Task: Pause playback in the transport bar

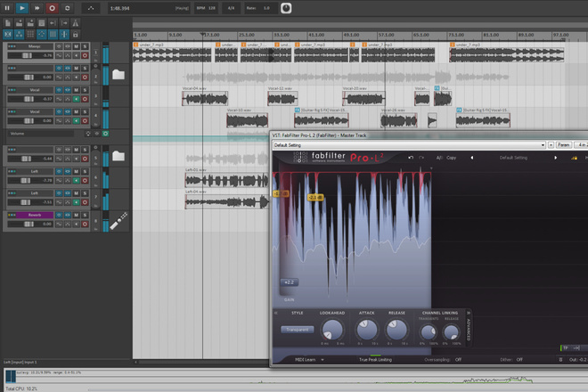Action: click(x=7, y=8)
